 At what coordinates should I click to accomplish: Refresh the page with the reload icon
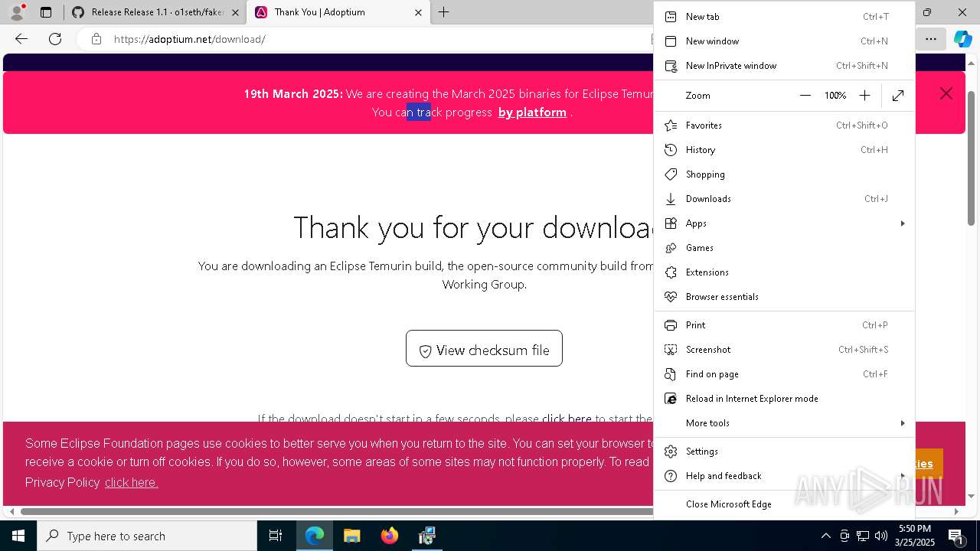(x=55, y=39)
